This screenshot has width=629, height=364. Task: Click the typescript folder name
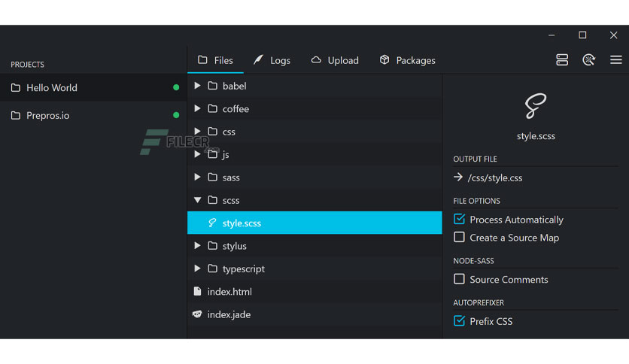tap(244, 269)
